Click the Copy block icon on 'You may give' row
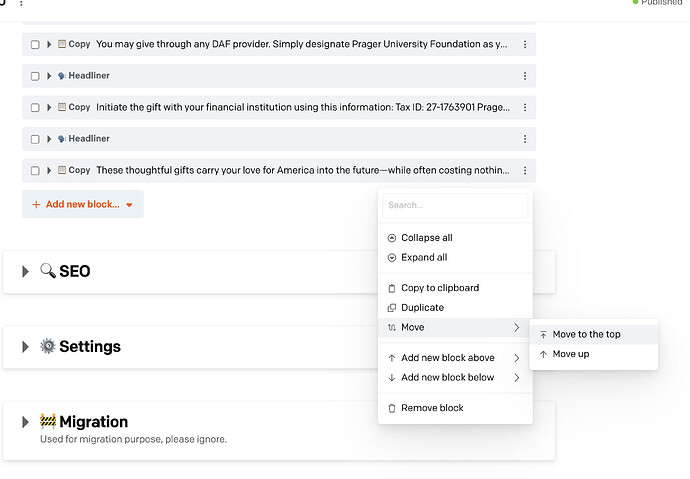The height and width of the screenshot is (479, 690). tap(62, 44)
